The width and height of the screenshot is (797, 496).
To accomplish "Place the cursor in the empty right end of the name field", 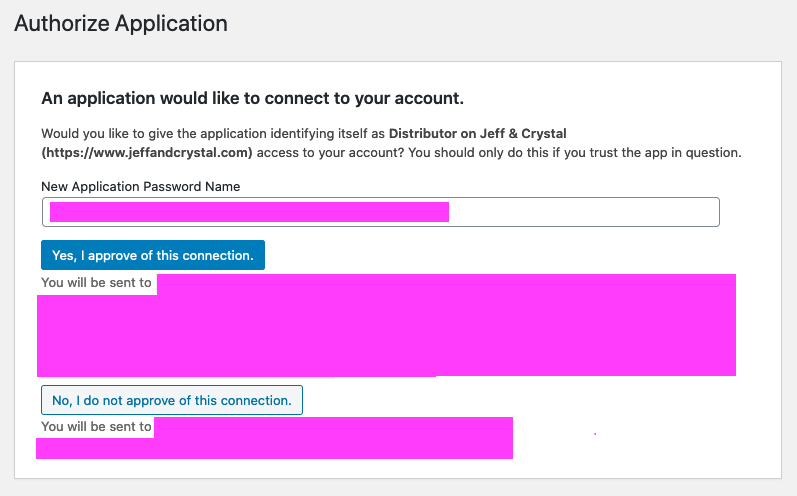I will tap(584, 212).
